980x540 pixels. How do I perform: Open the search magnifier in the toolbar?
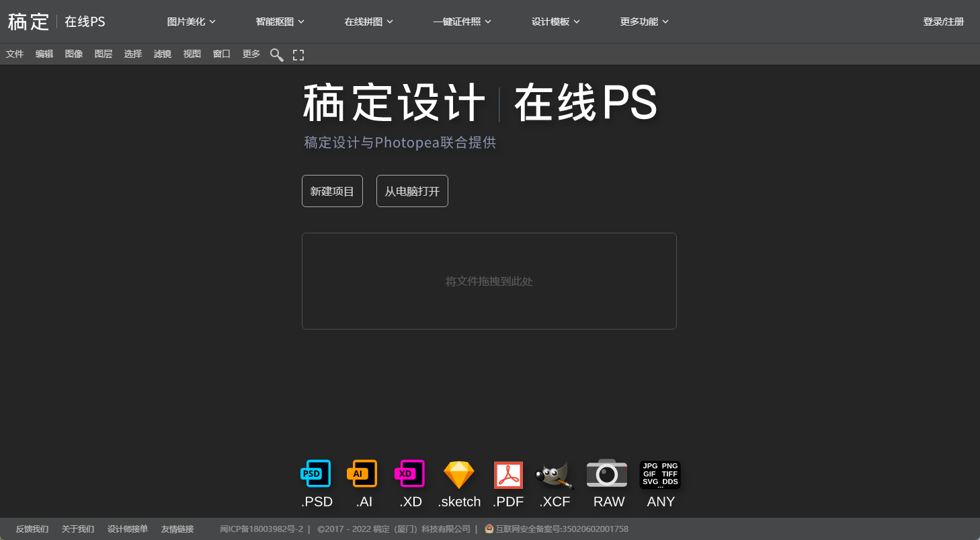point(276,54)
